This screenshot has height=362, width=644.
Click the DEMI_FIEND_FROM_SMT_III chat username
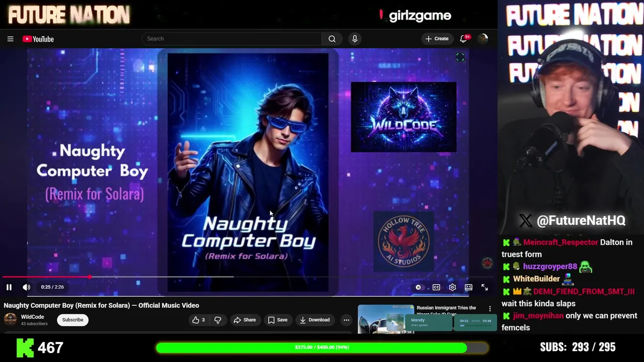tap(584, 291)
